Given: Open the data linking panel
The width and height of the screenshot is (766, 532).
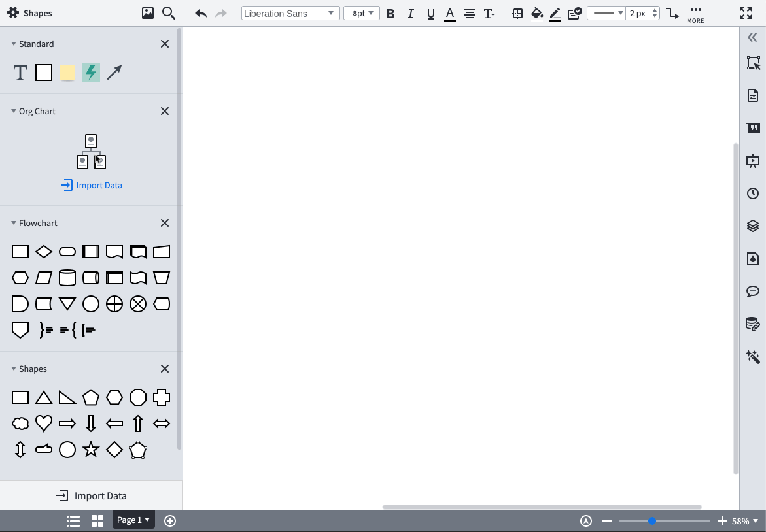Looking at the screenshot, I should pyautogui.click(x=752, y=324).
